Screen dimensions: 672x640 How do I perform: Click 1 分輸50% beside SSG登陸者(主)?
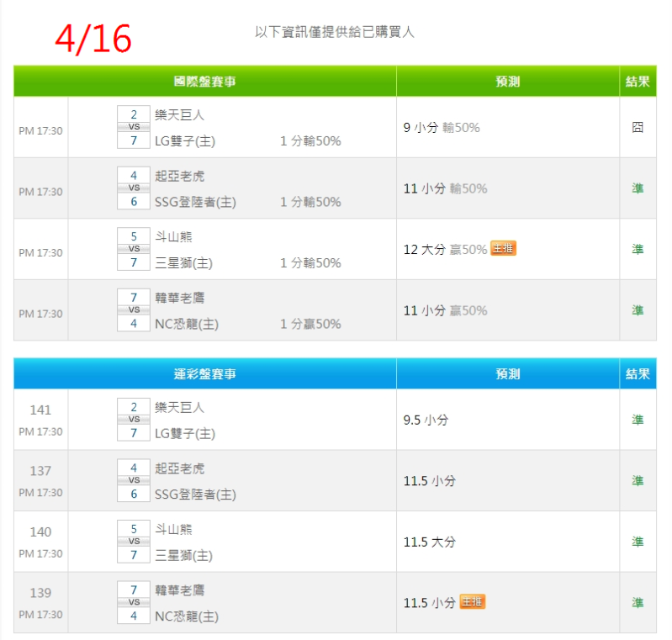pos(310,202)
